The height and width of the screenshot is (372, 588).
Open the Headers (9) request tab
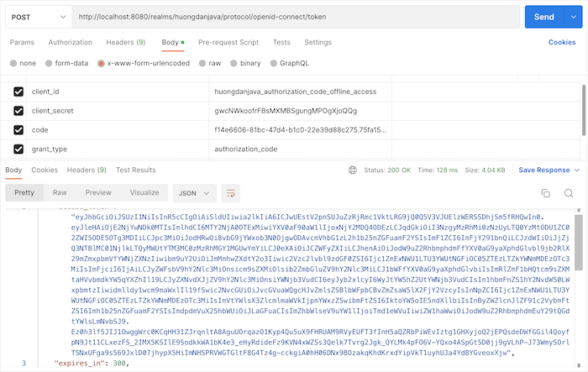coord(126,42)
